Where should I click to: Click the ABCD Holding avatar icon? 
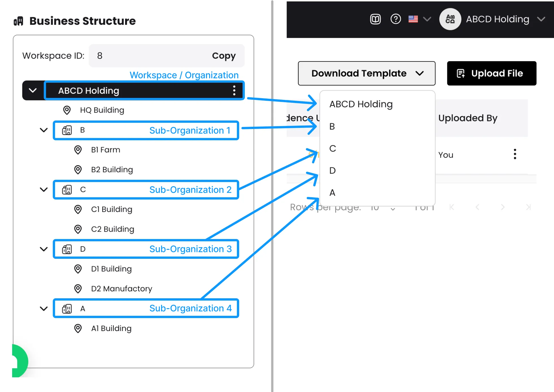pos(450,19)
